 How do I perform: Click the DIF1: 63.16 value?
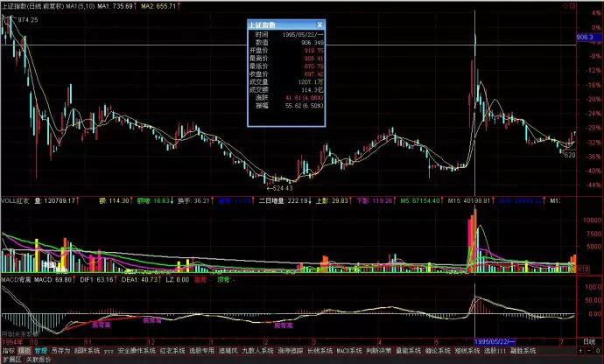[96, 279]
